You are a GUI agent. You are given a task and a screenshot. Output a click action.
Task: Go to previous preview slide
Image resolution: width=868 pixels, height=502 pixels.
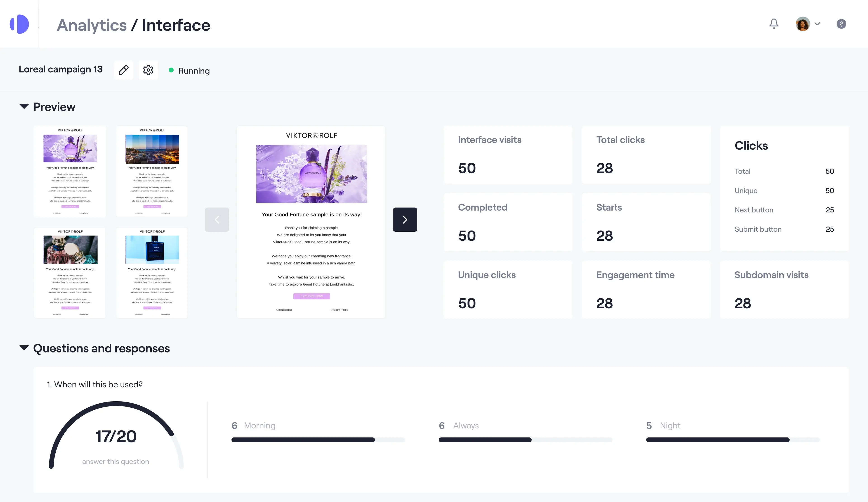click(x=217, y=220)
